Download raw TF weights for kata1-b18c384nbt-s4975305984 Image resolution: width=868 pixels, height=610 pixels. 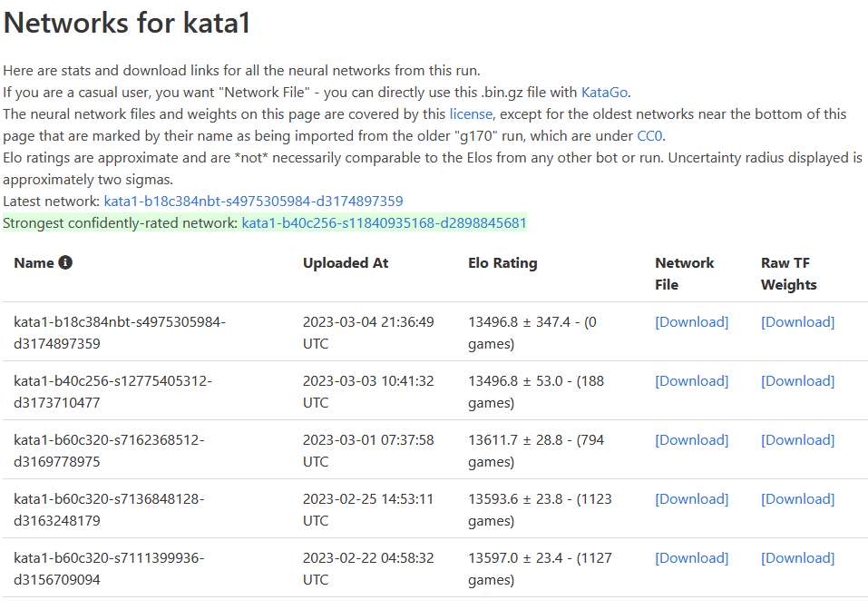[x=797, y=322]
